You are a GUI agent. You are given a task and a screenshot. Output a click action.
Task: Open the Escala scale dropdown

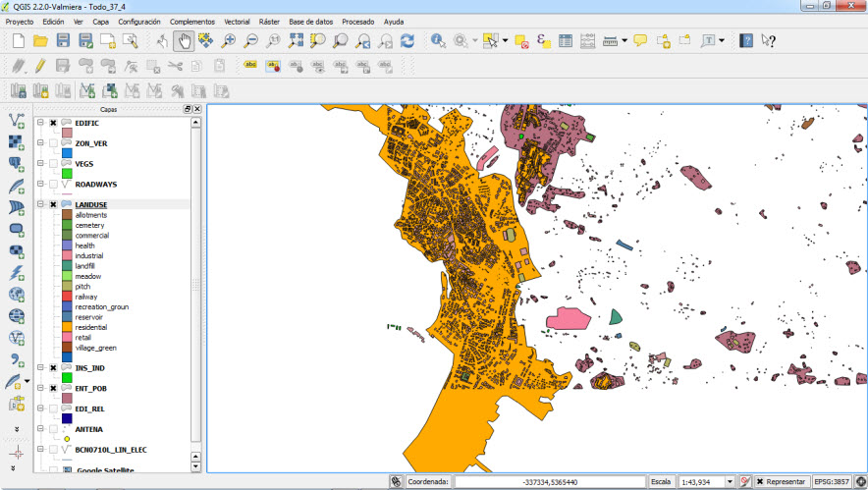coord(730,482)
